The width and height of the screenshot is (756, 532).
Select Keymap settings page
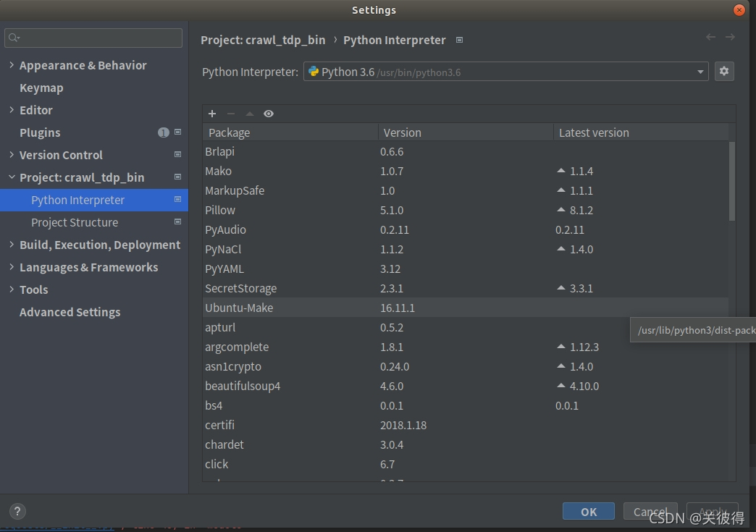coord(41,88)
